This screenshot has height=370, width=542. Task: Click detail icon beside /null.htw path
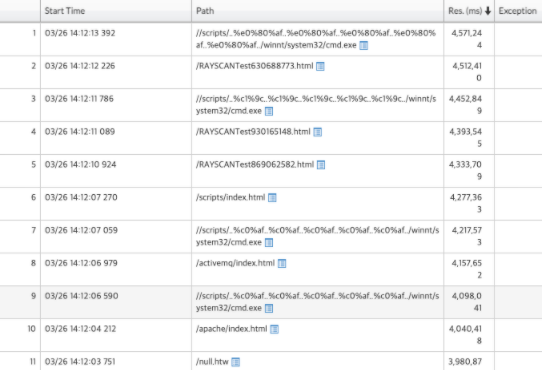(236, 362)
